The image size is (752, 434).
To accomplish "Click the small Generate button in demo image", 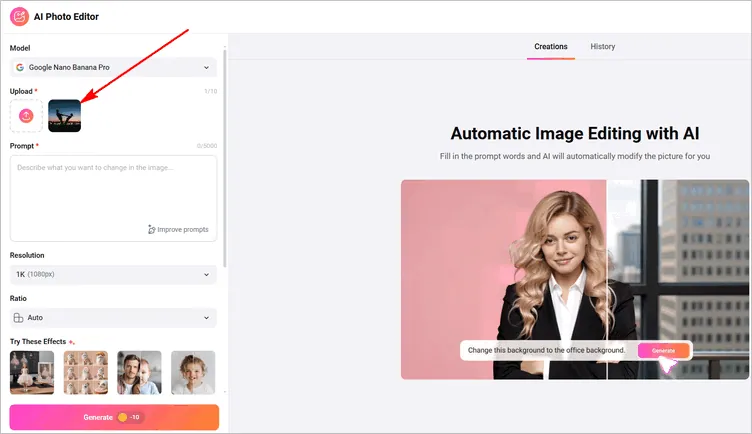I will coord(663,351).
